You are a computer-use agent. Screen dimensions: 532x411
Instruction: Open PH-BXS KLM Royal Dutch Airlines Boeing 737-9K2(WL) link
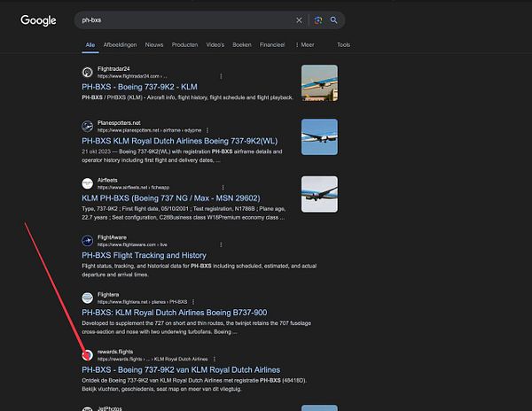coord(179,141)
